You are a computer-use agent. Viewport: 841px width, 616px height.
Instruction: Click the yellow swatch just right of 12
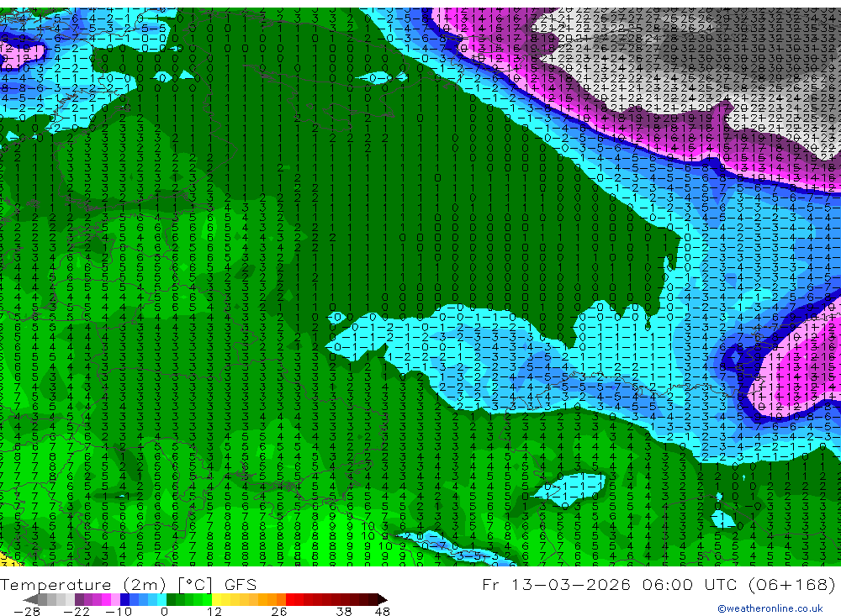pos(216,599)
